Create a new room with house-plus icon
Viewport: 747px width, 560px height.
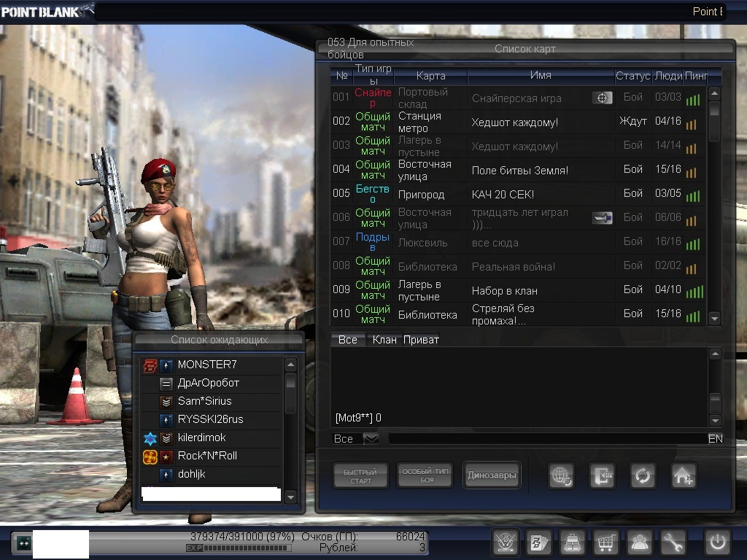pyautogui.click(x=684, y=476)
